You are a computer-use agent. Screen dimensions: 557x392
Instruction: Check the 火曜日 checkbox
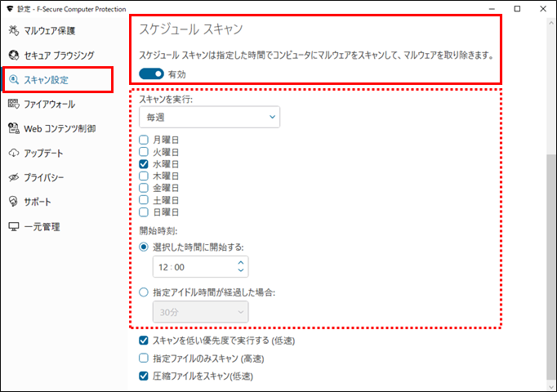point(144,152)
